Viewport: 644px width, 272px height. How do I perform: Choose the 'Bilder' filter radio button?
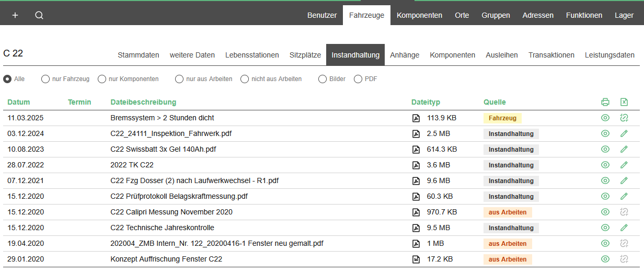(323, 79)
